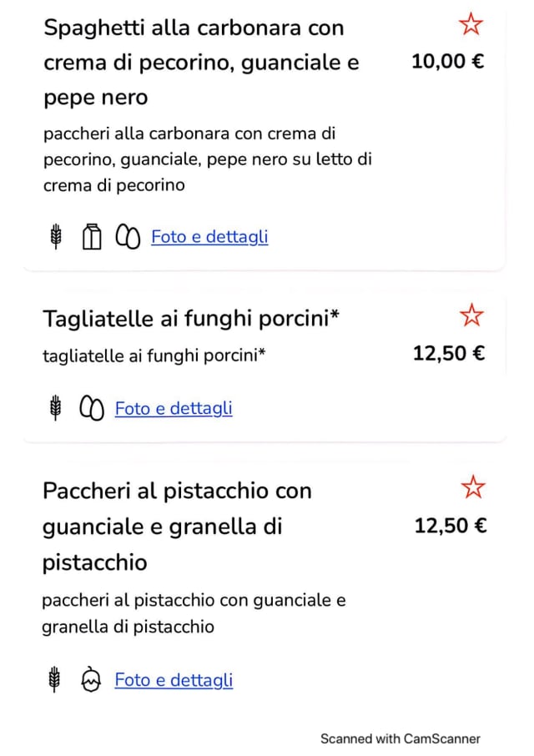Favorite the Spaghetti alla carbonara dish with the star
The height and width of the screenshot is (756, 534).
(471, 24)
